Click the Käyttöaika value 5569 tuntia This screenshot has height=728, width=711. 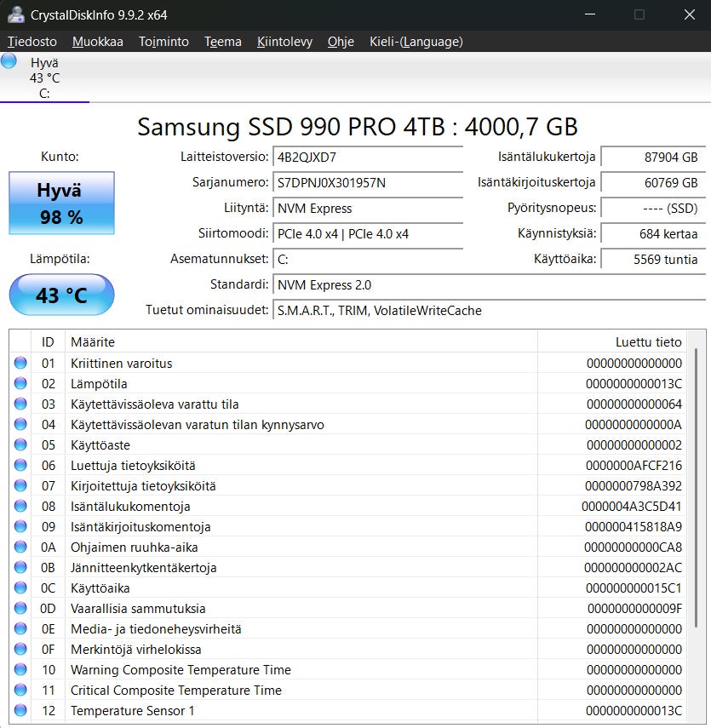(x=653, y=259)
